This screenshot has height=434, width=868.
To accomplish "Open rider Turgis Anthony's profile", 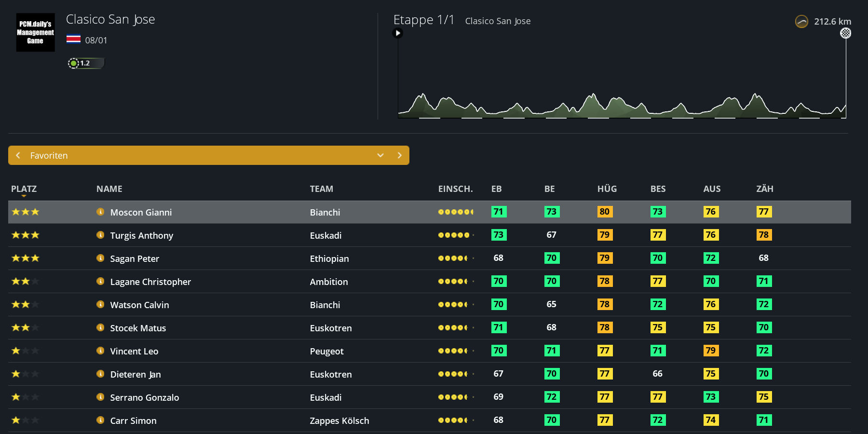I will [141, 235].
